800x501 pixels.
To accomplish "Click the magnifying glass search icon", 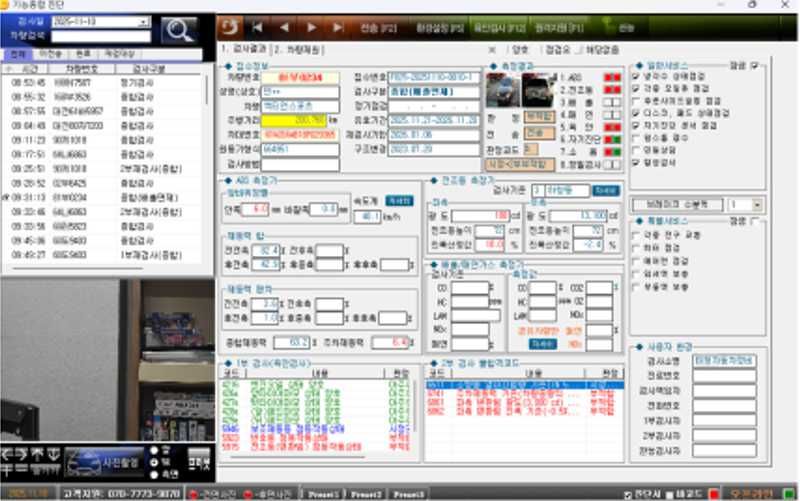I will (x=178, y=30).
